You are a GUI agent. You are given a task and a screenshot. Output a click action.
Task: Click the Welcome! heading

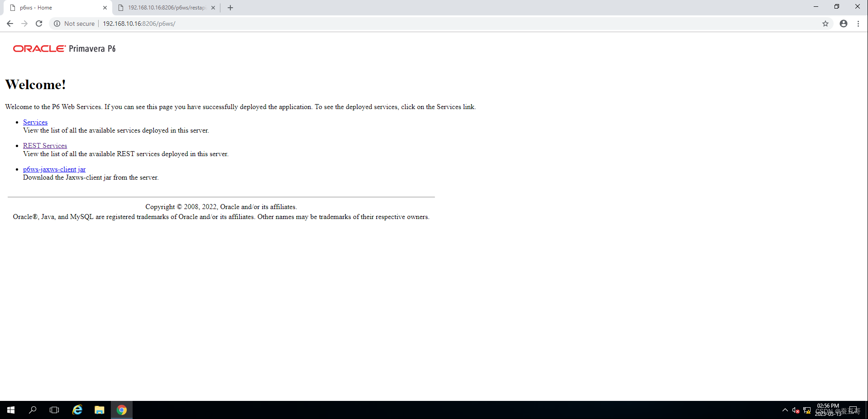[36, 85]
